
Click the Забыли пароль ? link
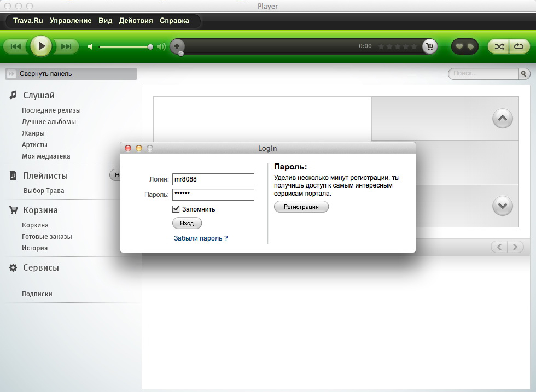(x=201, y=238)
